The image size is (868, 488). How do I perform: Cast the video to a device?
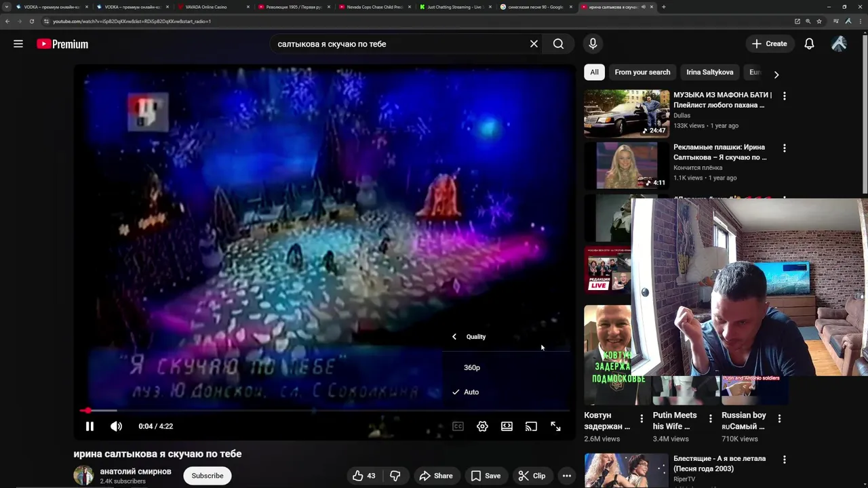(531, 426)
